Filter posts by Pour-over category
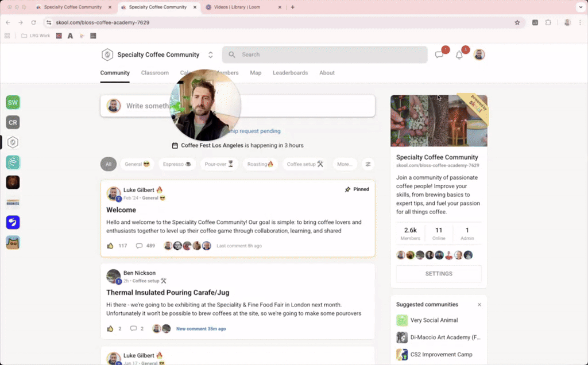 (x=219, y=164)
